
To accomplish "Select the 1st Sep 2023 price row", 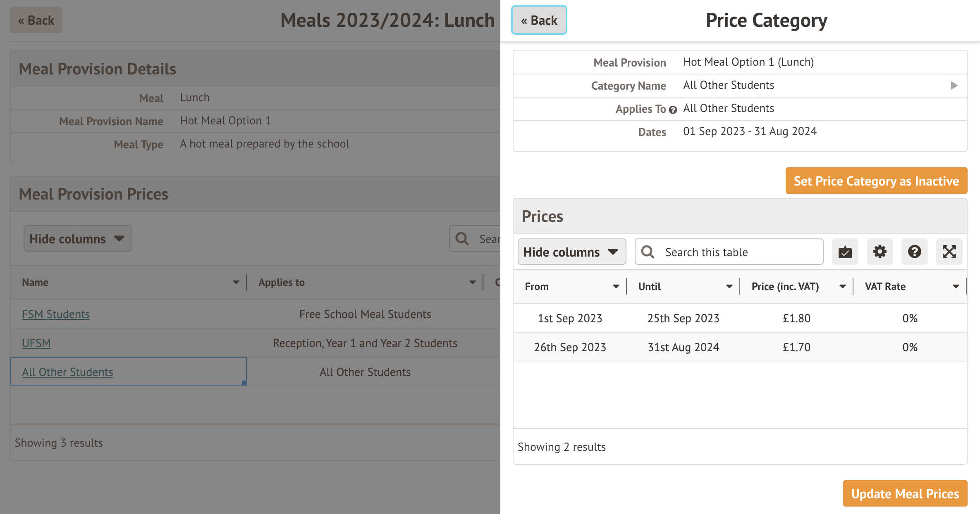I will pyautogui.click(x=739, y=318).
